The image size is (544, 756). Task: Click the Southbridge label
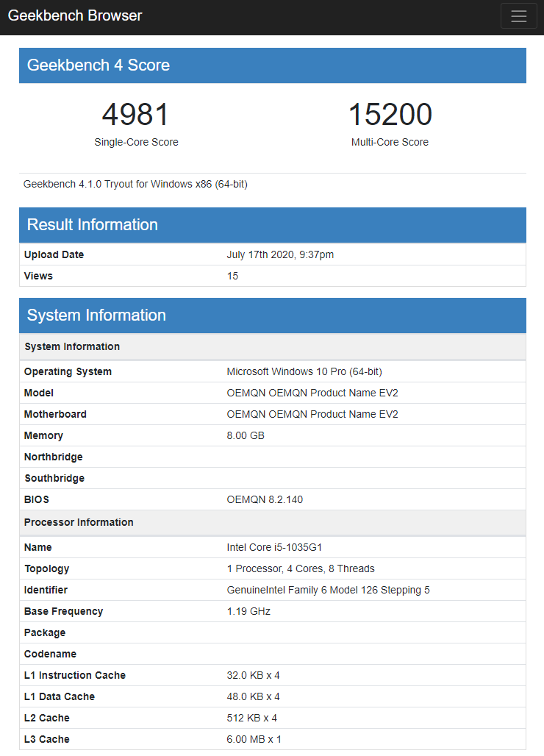pyautogui.click(x=54, y=478)
